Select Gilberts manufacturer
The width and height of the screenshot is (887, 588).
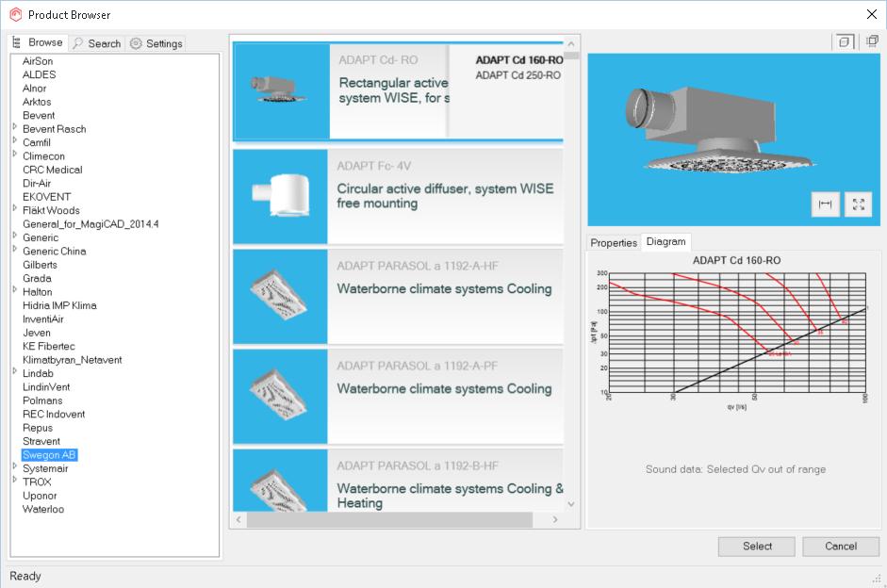[x=40, y=265]
